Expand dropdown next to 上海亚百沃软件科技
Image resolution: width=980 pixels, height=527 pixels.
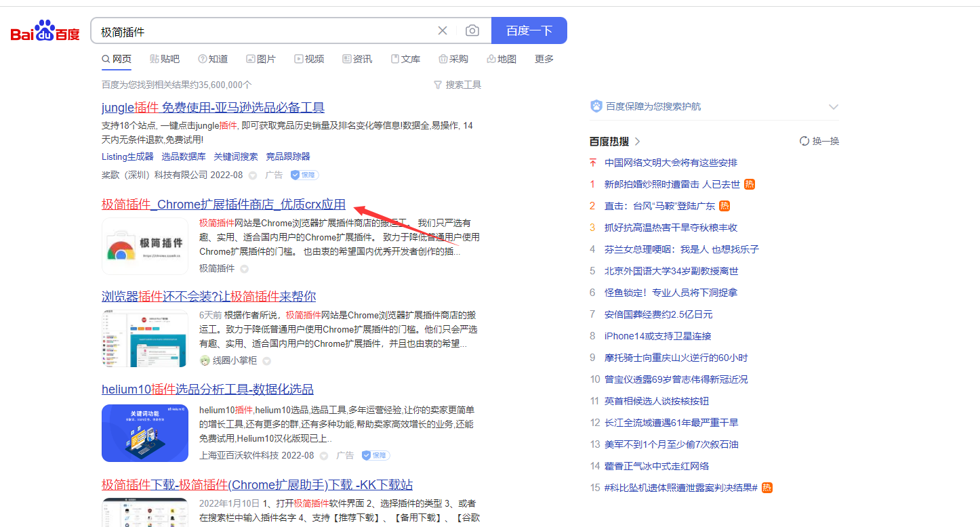click(324, 455)
